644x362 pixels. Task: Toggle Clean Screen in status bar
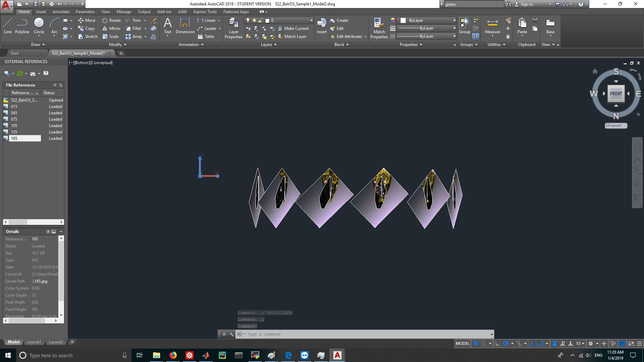pos(631,344)
